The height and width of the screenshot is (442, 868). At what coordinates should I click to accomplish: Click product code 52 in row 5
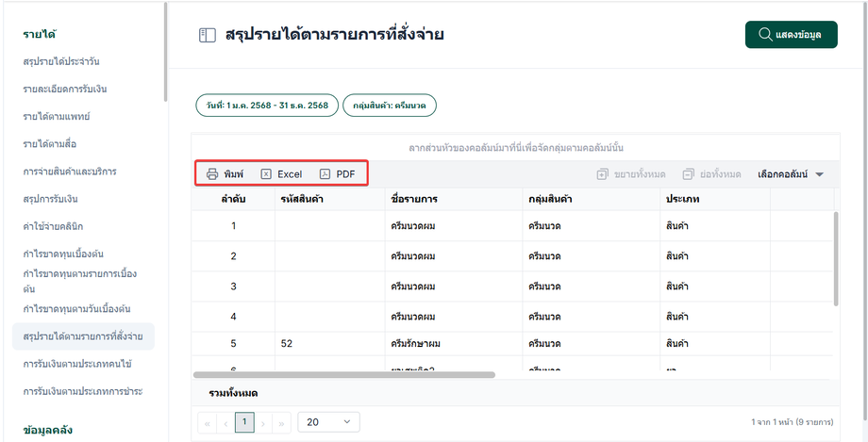pos(287,344)
